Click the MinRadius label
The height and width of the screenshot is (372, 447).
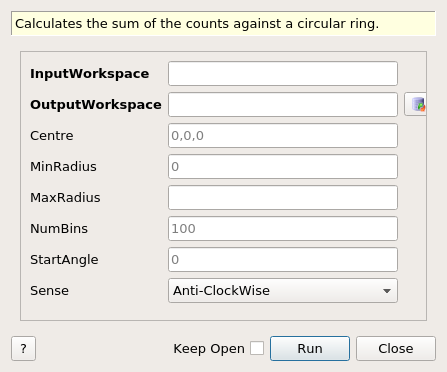coord(63,167)
